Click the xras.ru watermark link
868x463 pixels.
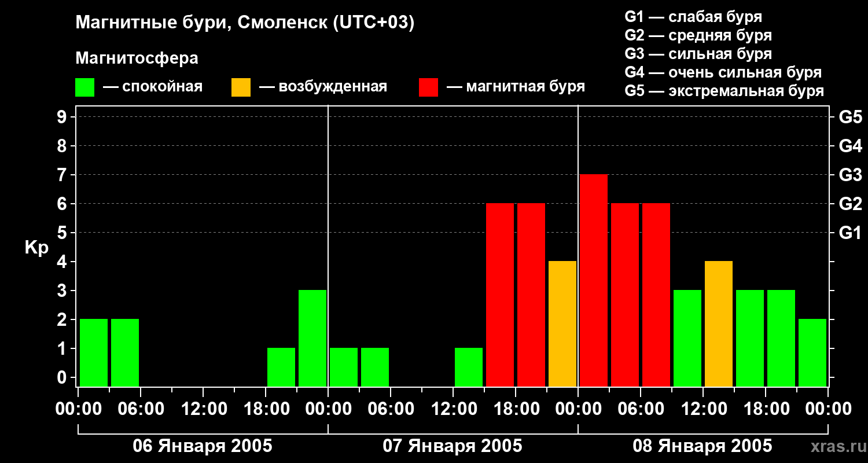tap(835, 446)
